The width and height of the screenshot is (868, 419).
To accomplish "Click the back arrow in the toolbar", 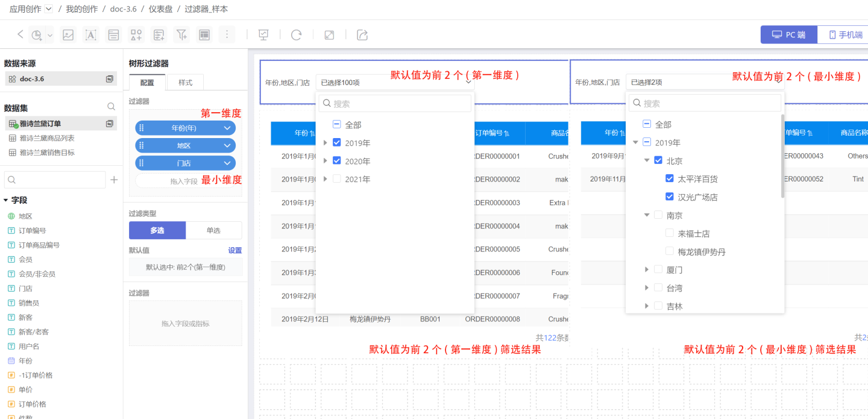I will (20, 34).
